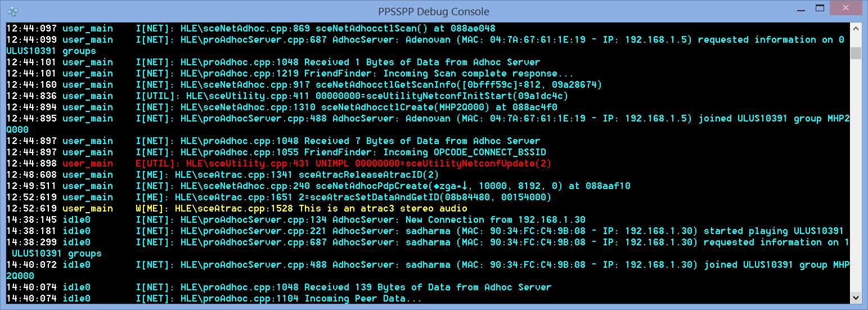This screenshot has height=310, width=868.
Task: Click the "PPSSPP Debug Console" title text
Action: tap(433, 11)
